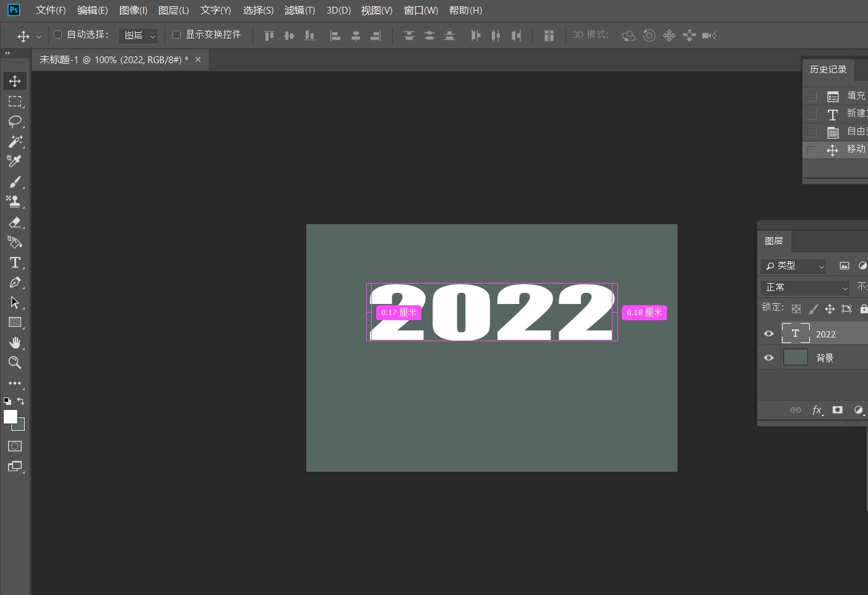The height and width of the screenshot is (595, 868).
Task: Switch to the 历史记录 panel tab
Action: click(x=828, y=69)
